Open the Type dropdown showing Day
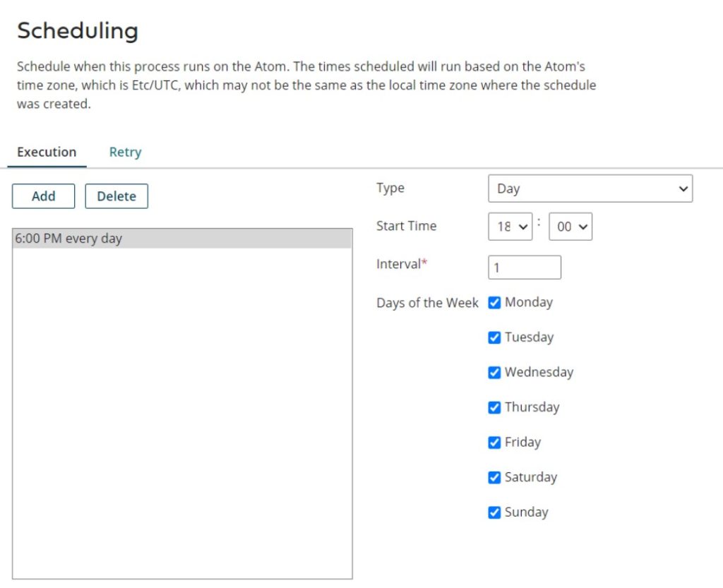This screenshot has height=588, width=723. pyautogui.click(x=590, y=188)
